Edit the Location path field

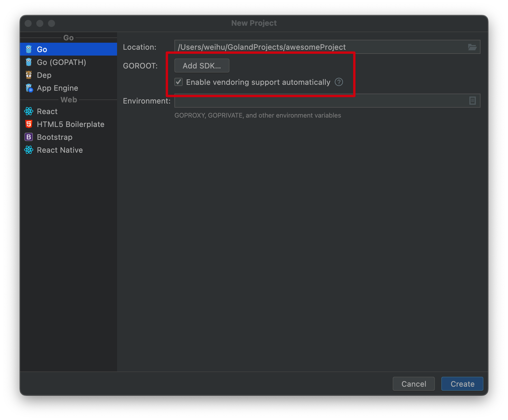pyautogui.click(x=327, y=47)
